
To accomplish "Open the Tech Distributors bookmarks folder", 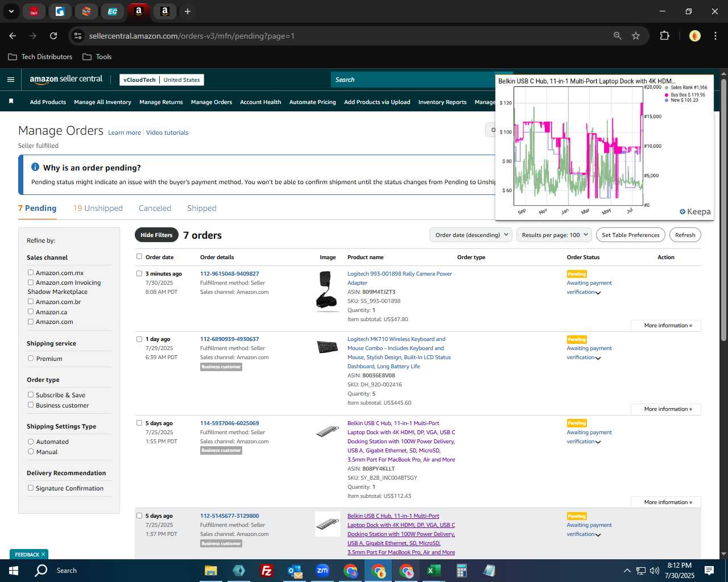I will pyautogui.click(x=40, y=57).
